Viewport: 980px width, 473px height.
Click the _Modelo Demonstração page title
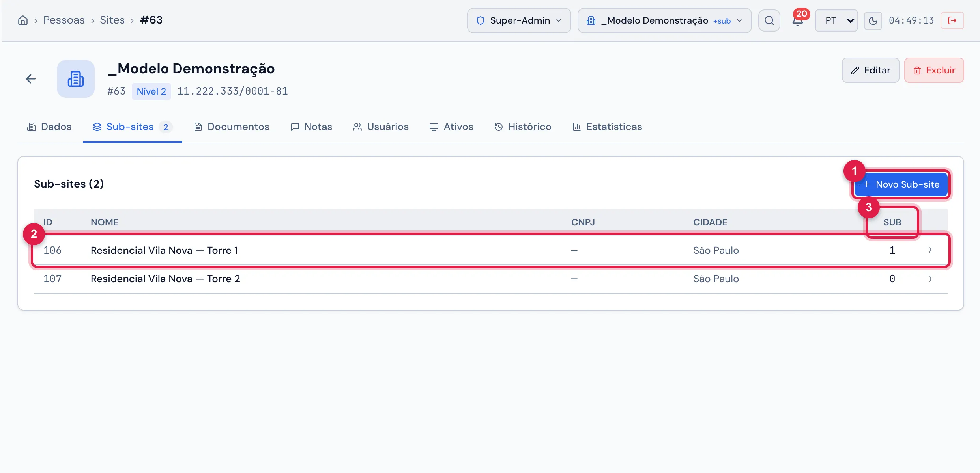point(191,69)
